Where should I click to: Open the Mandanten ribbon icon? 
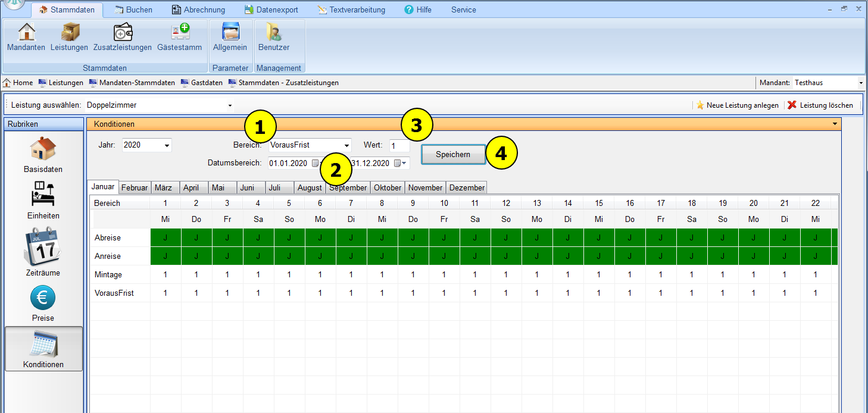[x=26, y=37]
